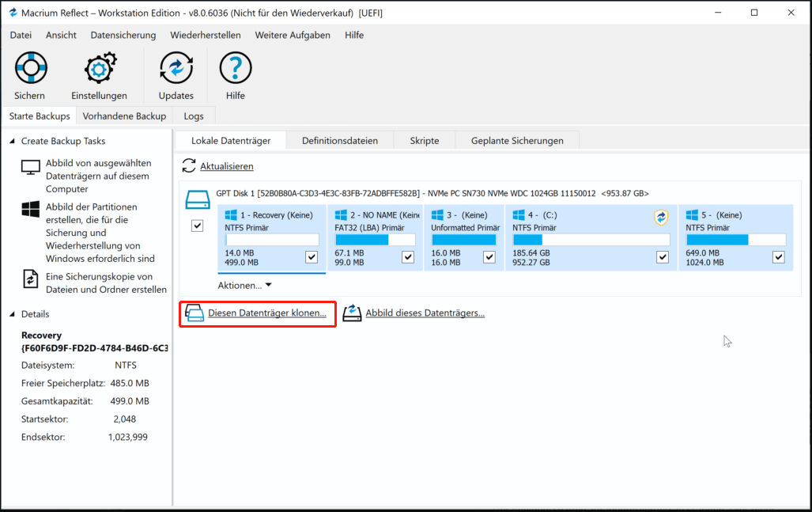Image resolution: width=812 pixels, height=512 pixels.
Task: Select the Geplante Sicherungen tab
Action: [x=517, y=140]
